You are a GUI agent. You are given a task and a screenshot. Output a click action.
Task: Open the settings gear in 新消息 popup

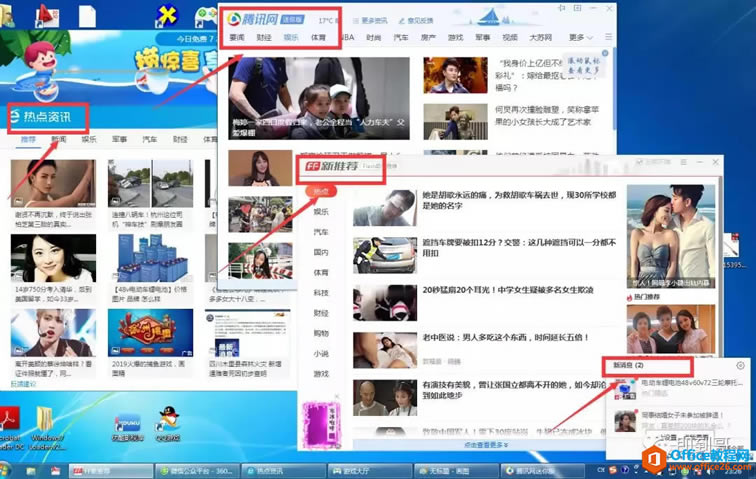pos(741,366)
